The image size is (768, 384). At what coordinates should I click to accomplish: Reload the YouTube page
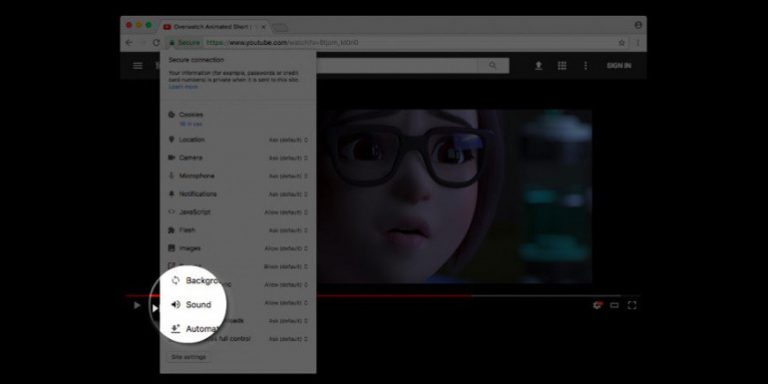pyautogui.click(x=156, y=43)
